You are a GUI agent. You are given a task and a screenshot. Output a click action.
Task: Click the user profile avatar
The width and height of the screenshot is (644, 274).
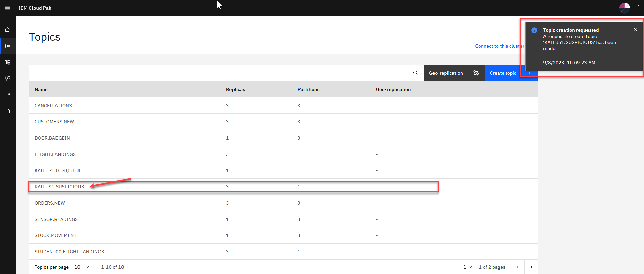(x=624, y=8)
